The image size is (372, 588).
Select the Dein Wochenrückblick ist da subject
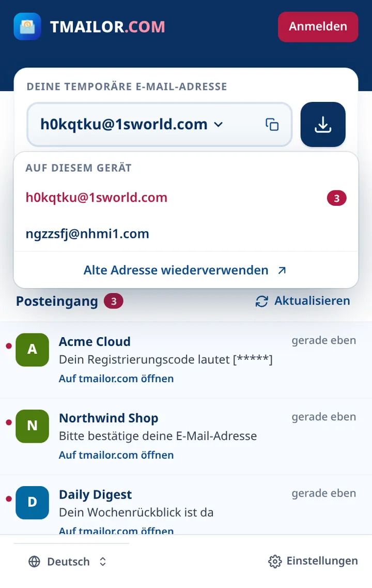pos(136,512)
